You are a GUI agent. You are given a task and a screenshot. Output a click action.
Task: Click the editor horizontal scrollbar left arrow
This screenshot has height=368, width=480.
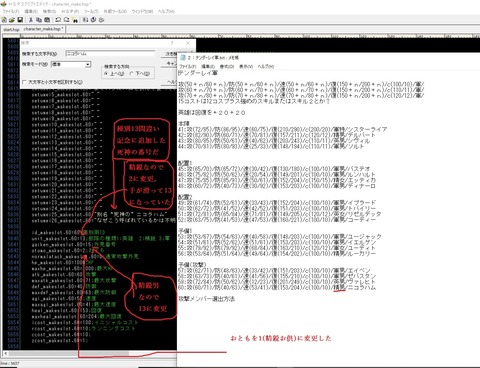[6, 353]
